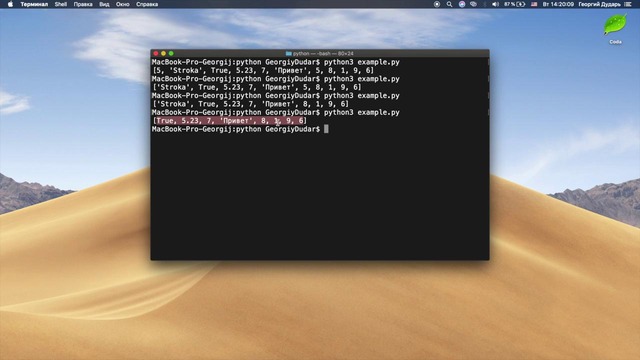
Task: Open the Справка menu
Action: pos(147,4)
